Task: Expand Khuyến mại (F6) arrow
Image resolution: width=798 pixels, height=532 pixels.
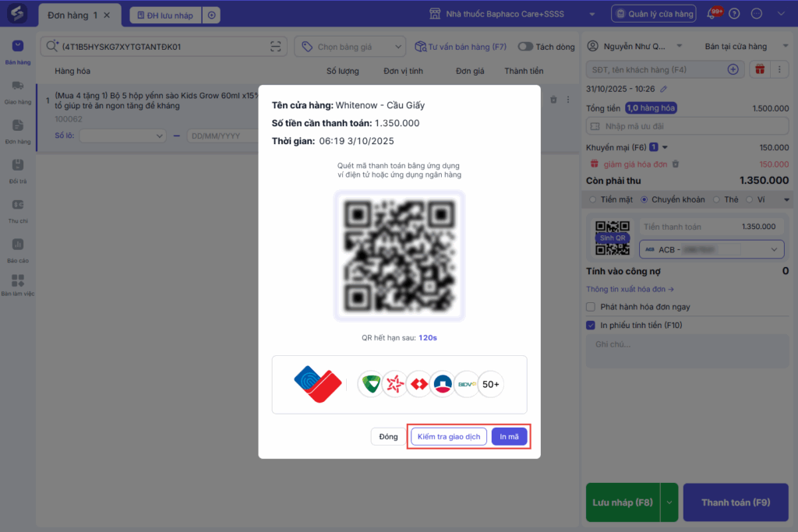Action: click(665, 147)
